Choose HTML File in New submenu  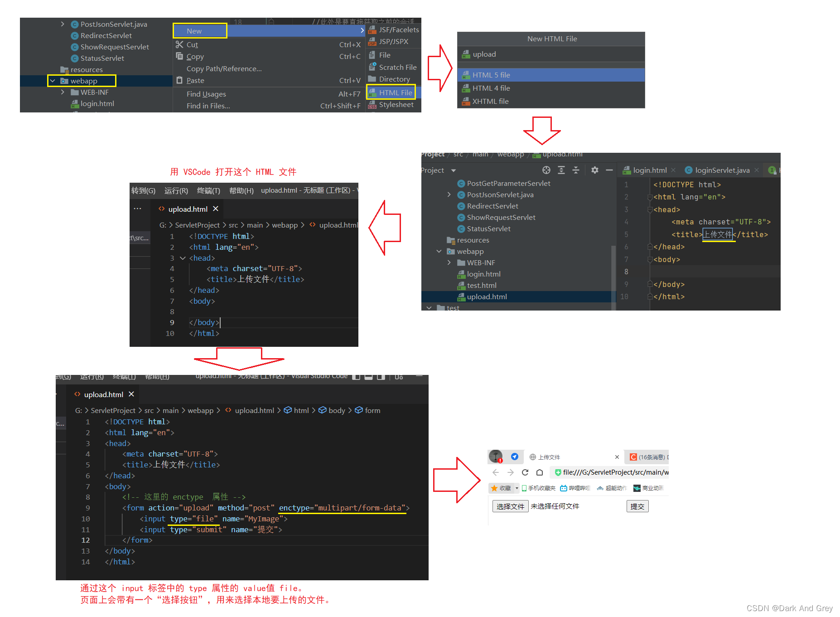click(x=393, y=92)
